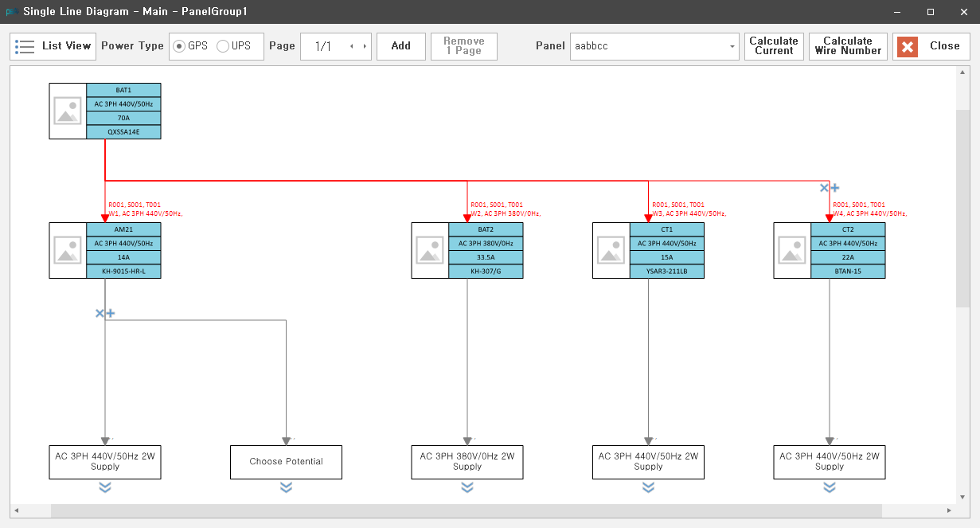Open the Panel aabbcc dropdown
This screenshot has width=980, height=528.
click(655, 46)
